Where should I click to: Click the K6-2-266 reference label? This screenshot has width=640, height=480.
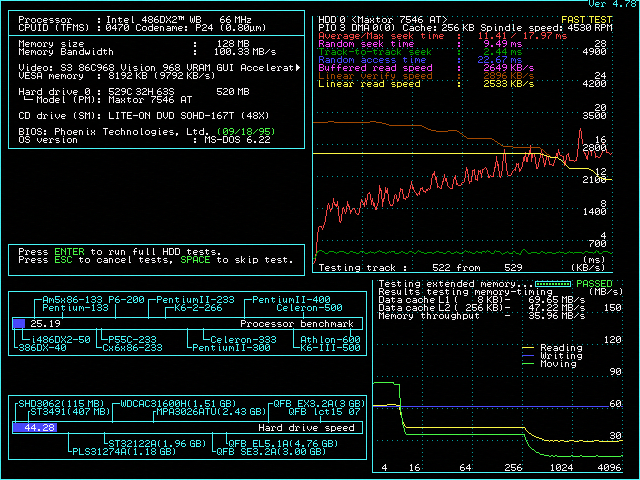point(198,308)
